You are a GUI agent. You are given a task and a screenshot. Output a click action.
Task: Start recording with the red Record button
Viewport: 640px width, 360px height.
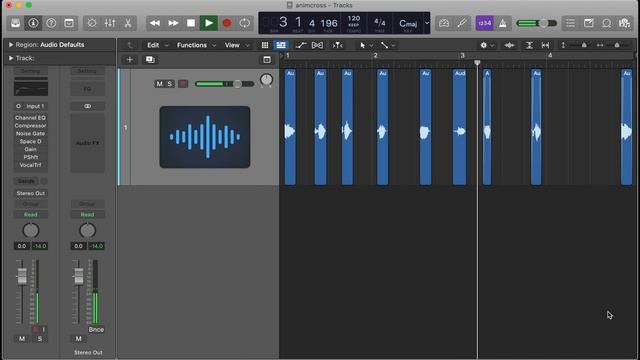tap(227, 23)
